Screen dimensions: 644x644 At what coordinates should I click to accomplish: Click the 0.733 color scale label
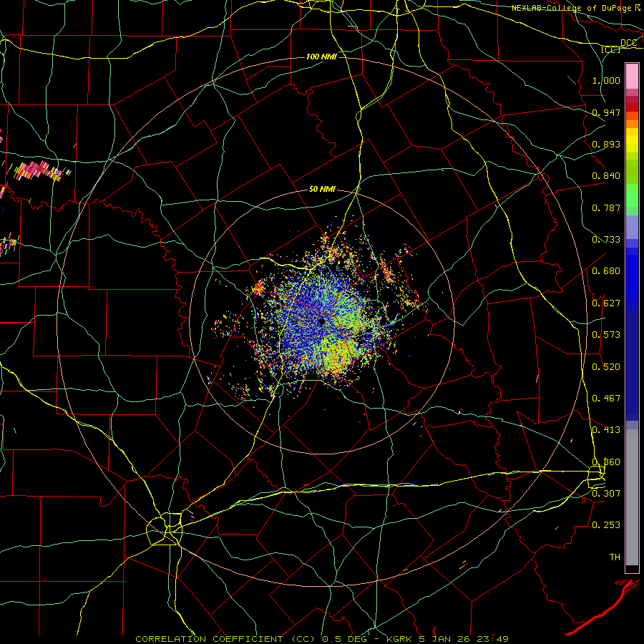pyautogui.click(x=606, y=240)
